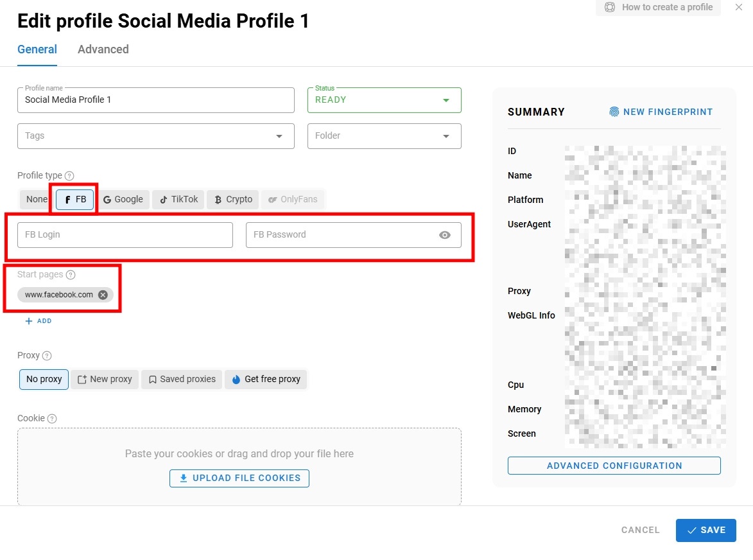Select Saved proxies option
The width and height of the screenshot is (753, 560).
click(x=182, y=379)
